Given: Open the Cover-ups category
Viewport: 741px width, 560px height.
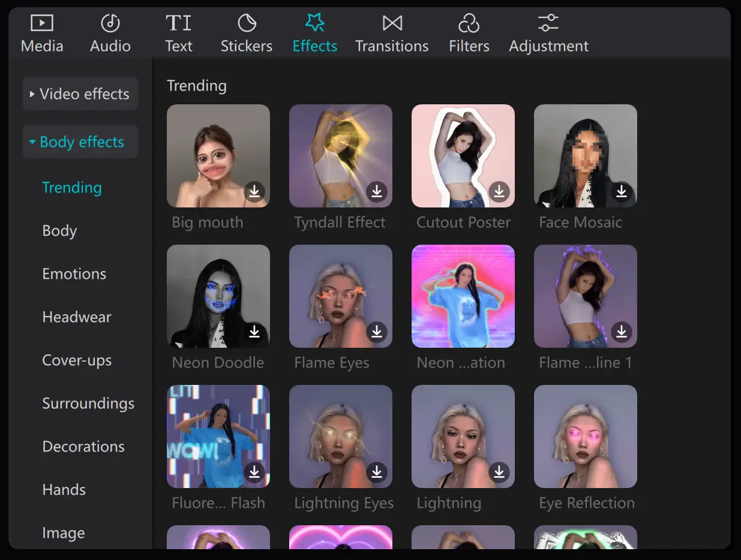Looking at the screenshot, I should tap(77, 360).
